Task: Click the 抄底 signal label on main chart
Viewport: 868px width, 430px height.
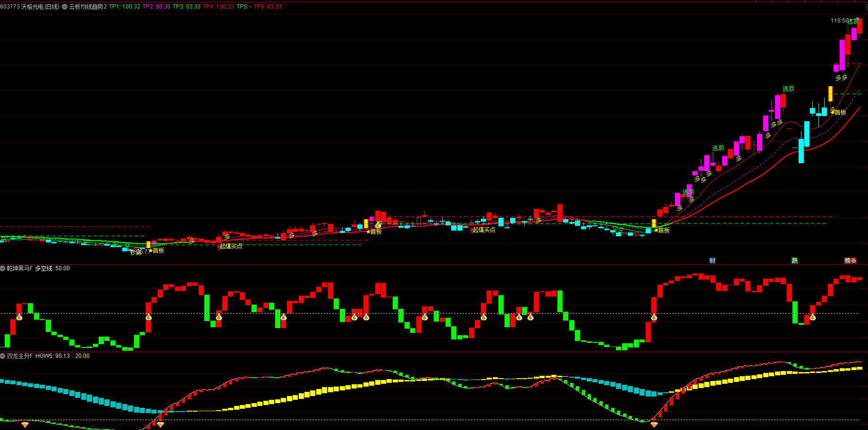Action: pyautogui.click(x=136, y=252)
